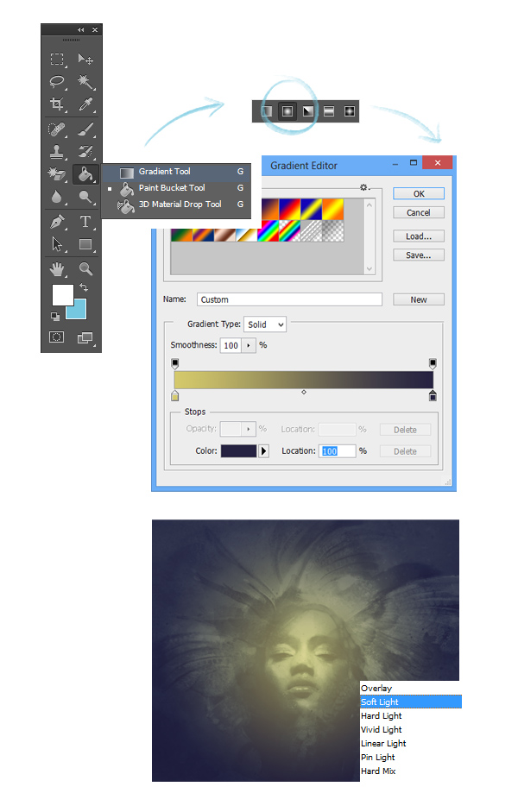Select the Eyedropper tool
The image size is (518, 812).
(x=85, y=104)
